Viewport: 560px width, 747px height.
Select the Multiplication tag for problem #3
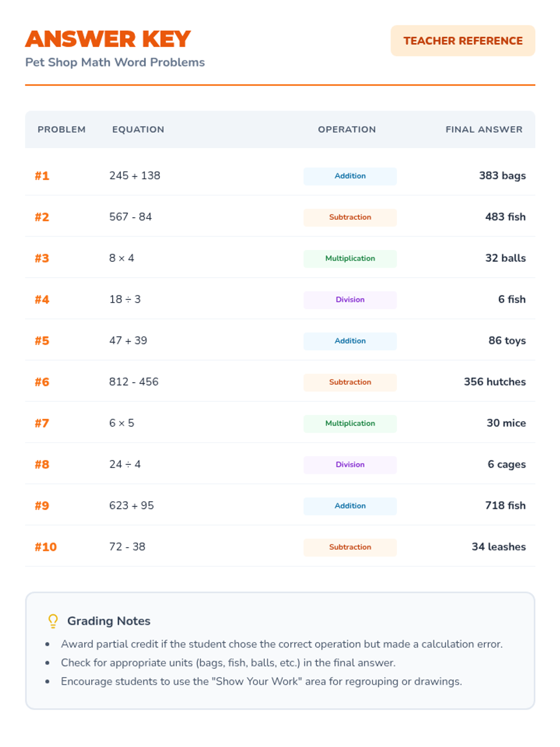[350, 259]
